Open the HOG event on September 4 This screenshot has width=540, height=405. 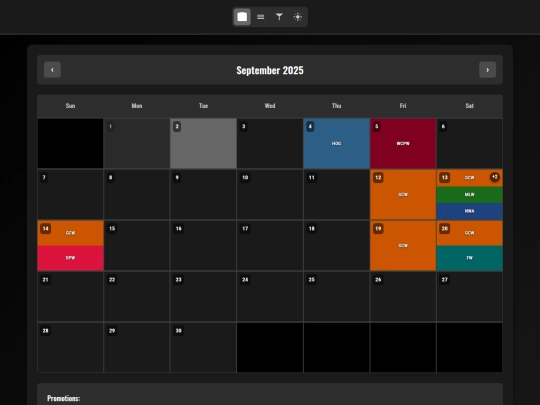(x=336, y=144)
